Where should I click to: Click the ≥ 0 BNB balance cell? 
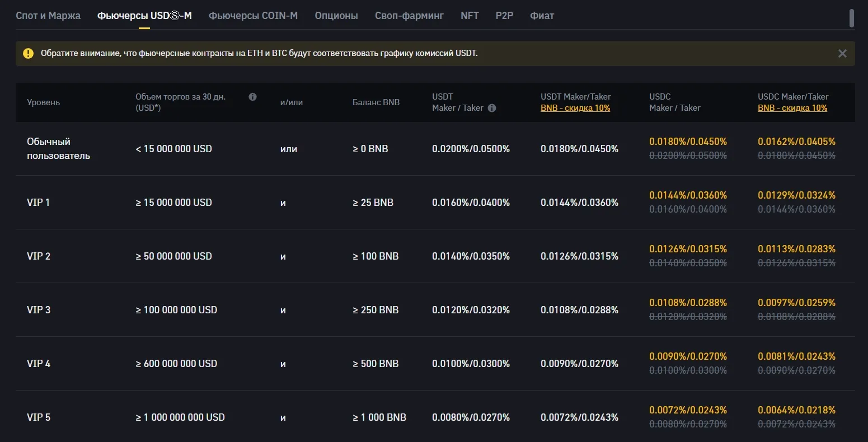click(370, 149)
